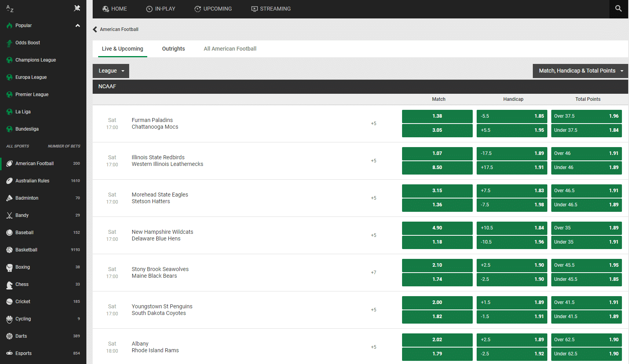Select the Esports gamepad icon
629x364 pixels.
pyautogui.click(x=9, y=353)
